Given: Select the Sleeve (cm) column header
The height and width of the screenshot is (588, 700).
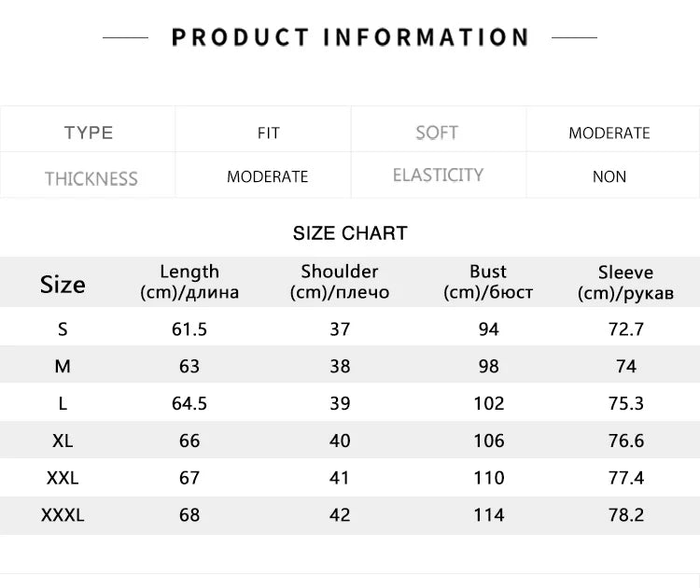Looking at the screenshot, I should pos(625,283).
